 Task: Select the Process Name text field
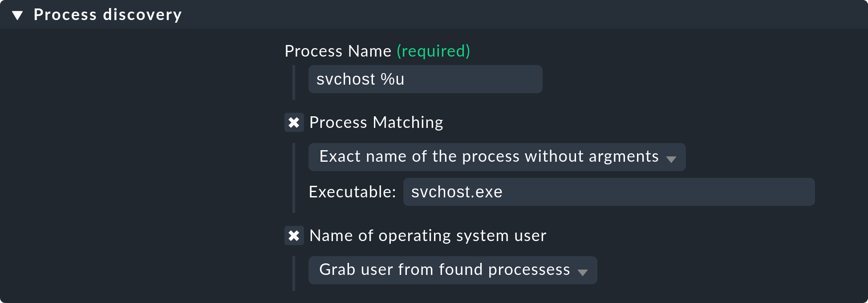pos(424,79)
